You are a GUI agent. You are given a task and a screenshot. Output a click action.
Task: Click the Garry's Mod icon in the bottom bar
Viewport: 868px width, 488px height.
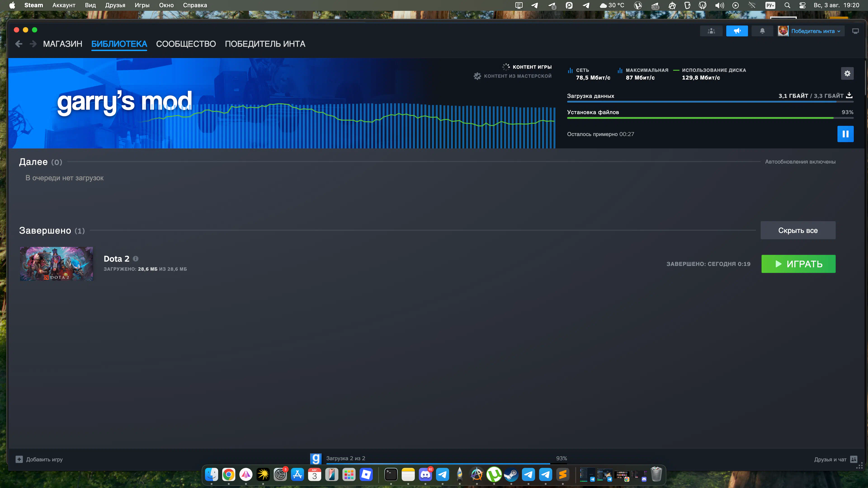coord(316,459)
